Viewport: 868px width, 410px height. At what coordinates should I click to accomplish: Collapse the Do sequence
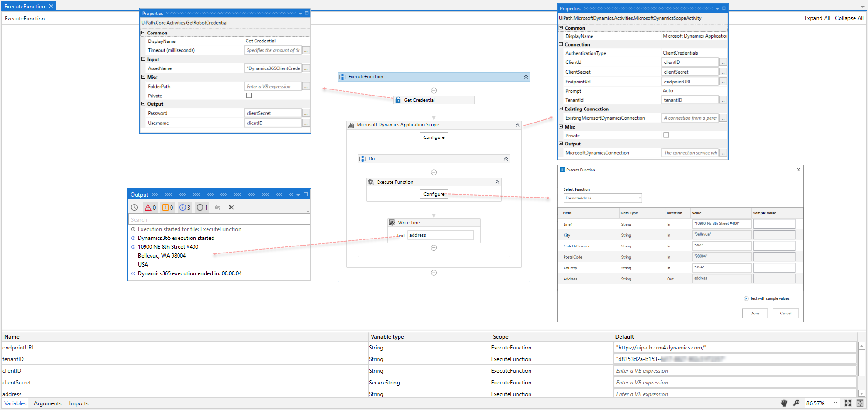[x=506, y=159]
